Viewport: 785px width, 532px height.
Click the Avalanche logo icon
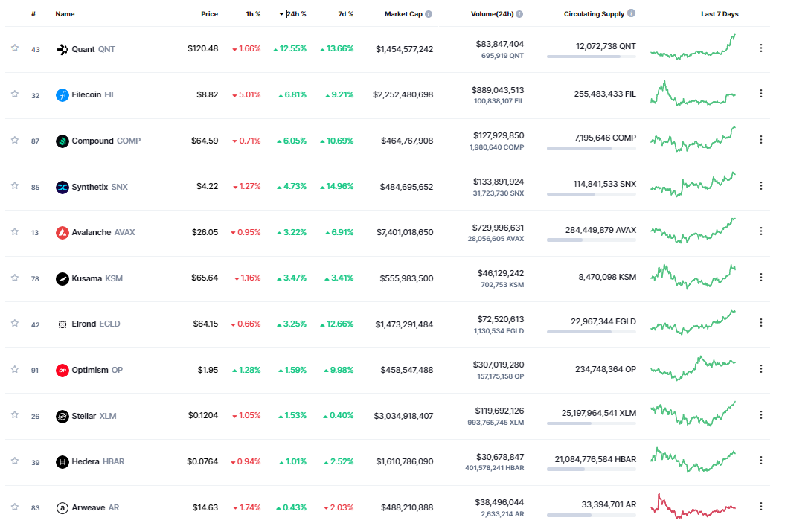[x=62, y=233]
